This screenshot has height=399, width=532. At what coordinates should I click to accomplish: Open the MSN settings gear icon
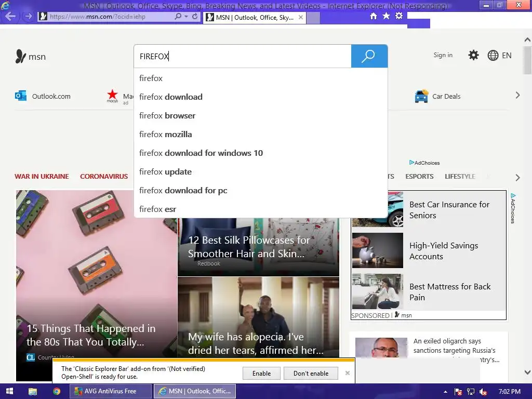point(473,55)
